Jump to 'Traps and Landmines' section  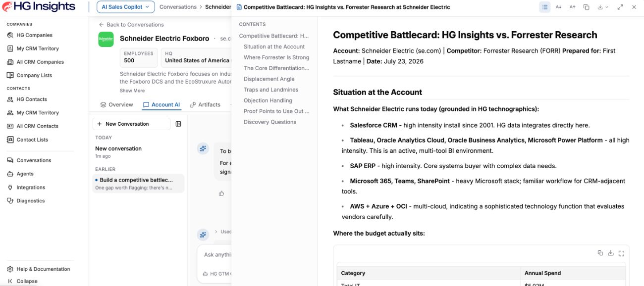click(x=270, y=90)
